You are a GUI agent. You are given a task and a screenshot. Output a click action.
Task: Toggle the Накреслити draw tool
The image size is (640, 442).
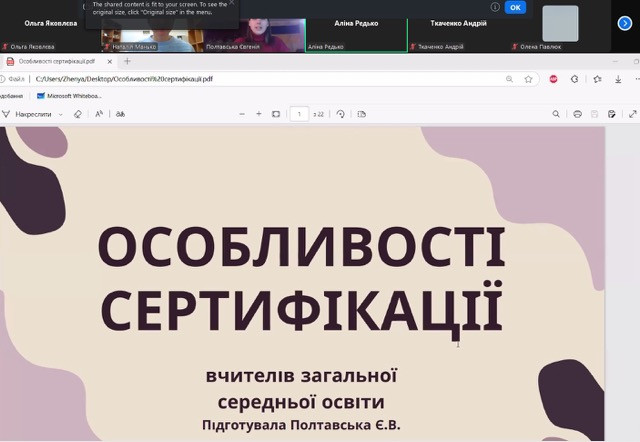[x=28, y=114]
